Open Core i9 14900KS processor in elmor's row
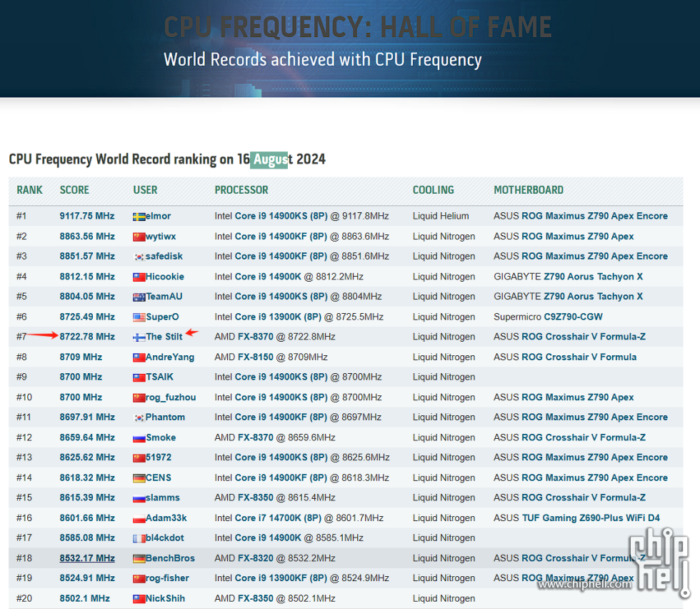The height and width of the screenshot is (609, 700). point(281,216)
